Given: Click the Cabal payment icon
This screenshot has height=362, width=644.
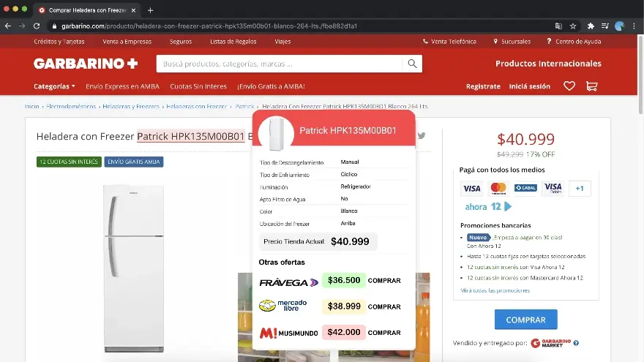Looking at the screenshot, I should click(525, 188).
